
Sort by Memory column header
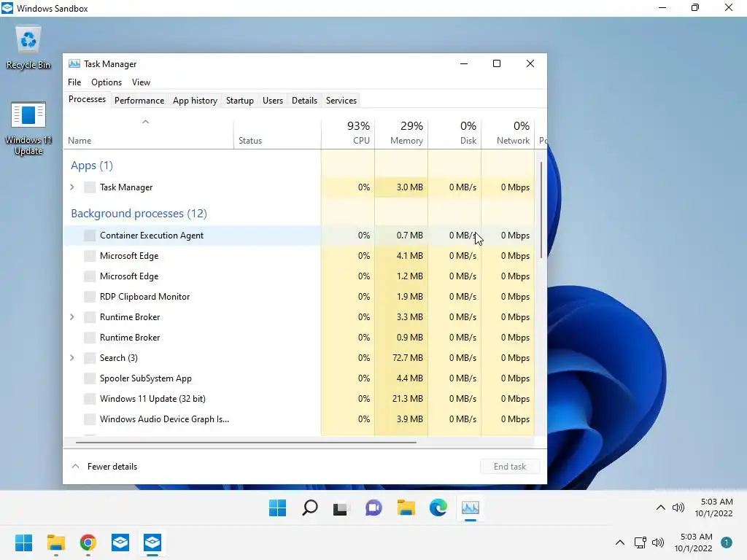402,133
